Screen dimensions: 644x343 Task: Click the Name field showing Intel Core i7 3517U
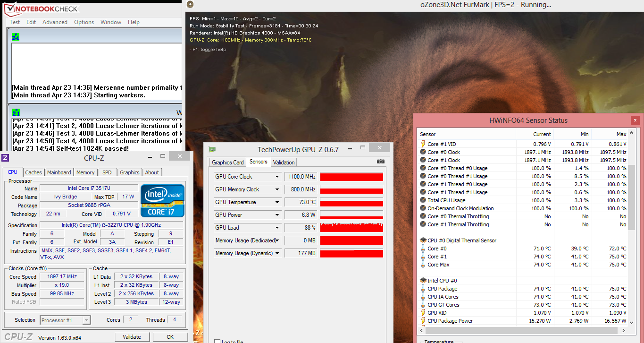coord(89,189)
